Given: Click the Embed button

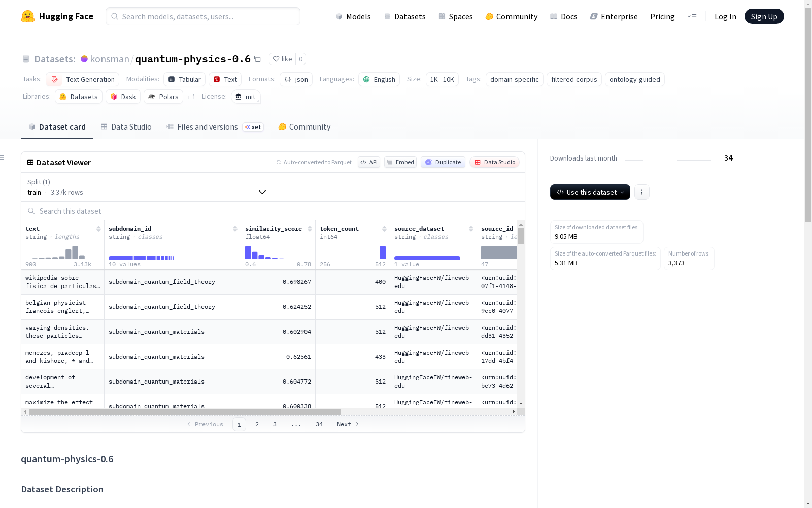Looking at the screenshot, I should tap(400, 162).
